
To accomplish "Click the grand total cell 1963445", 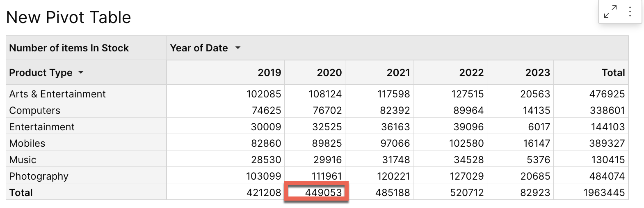I will coord(604,192).
